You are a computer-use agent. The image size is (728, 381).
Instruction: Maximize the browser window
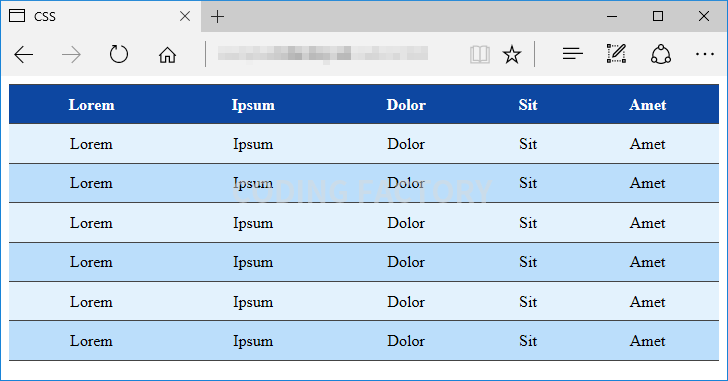657,16
